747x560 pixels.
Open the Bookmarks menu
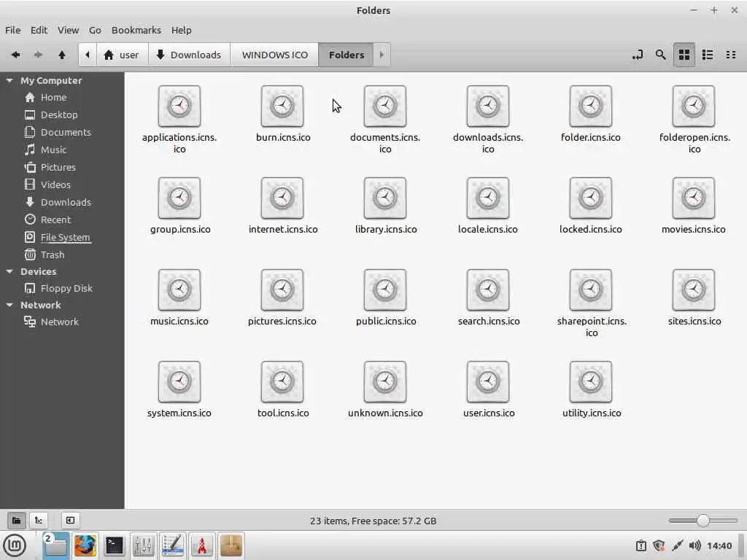pos(136,30)
